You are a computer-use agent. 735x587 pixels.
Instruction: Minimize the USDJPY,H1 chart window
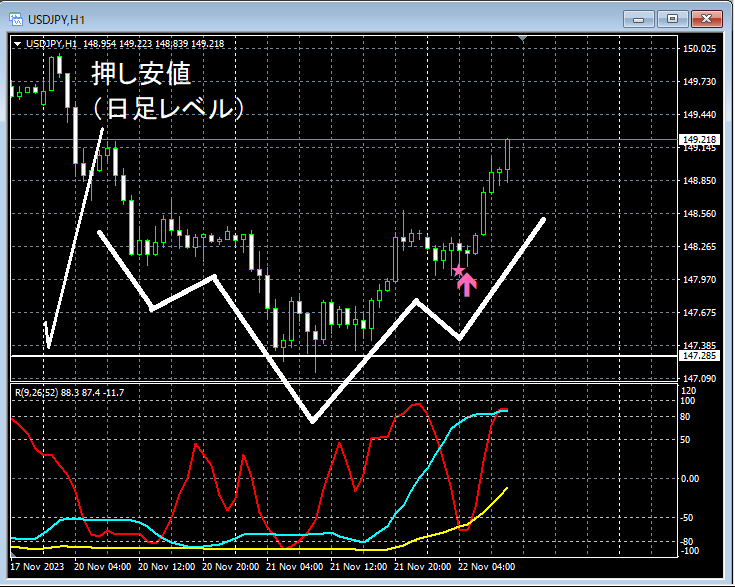(x=638, y=19)
